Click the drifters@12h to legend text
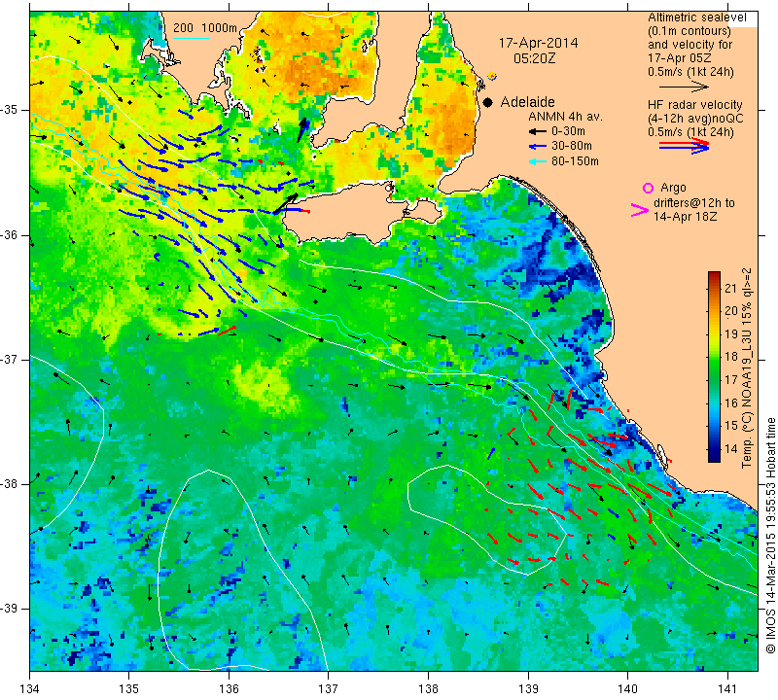 click(694, 203)
